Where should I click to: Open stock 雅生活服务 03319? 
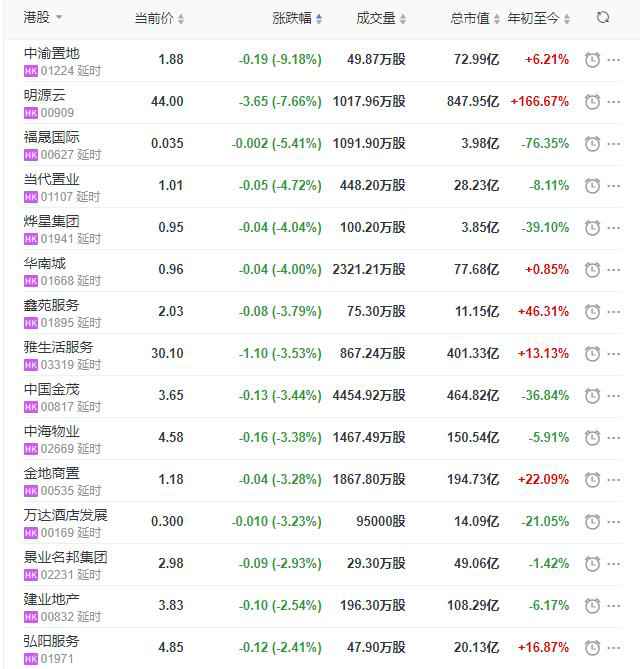(x=62, y=355)
